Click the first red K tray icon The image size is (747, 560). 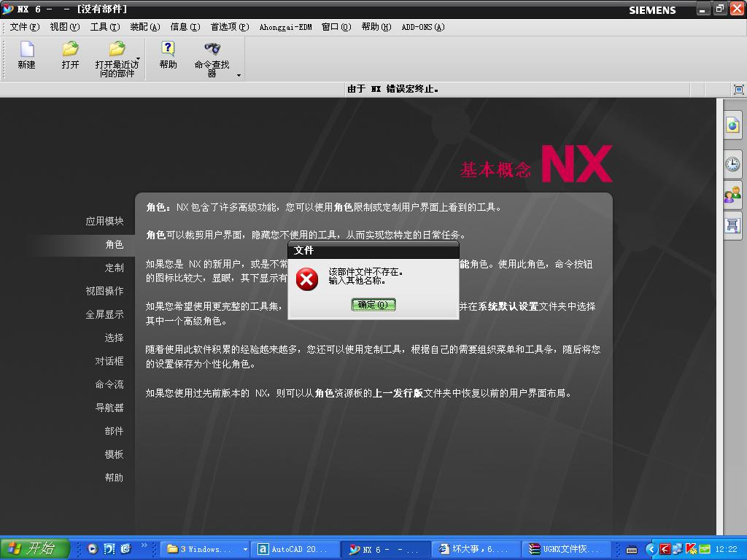click(x=665, y=550)
